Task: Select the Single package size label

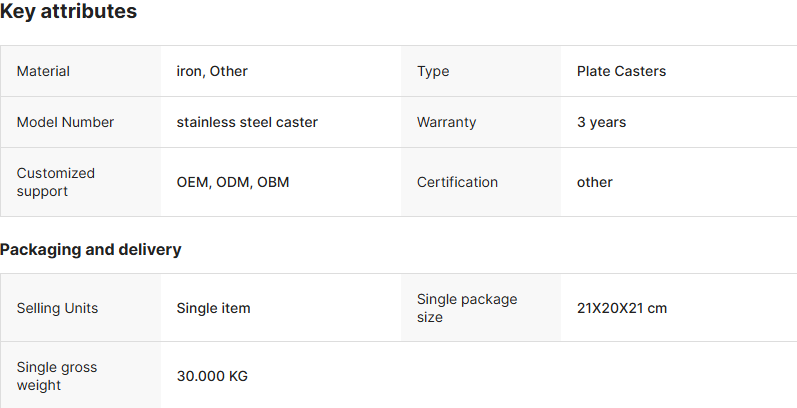Action: click(467, 308)
